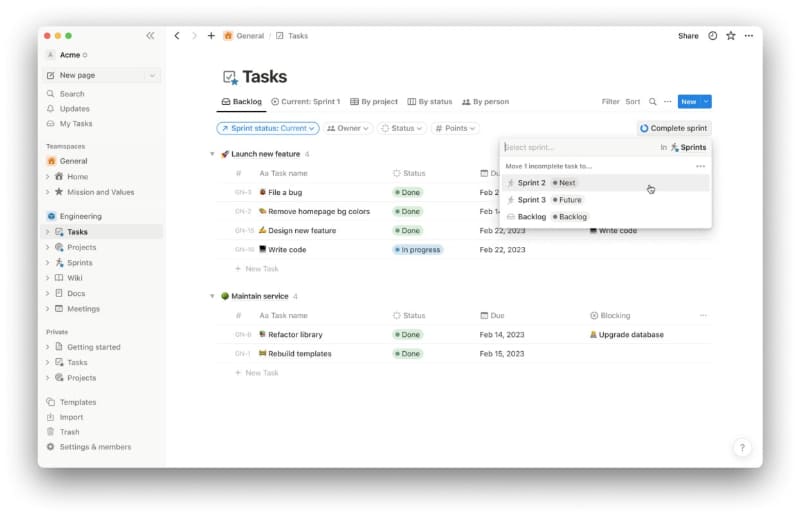Focus the Select sprint search field
Screen dimensions: 800x517
pos(580,147)
